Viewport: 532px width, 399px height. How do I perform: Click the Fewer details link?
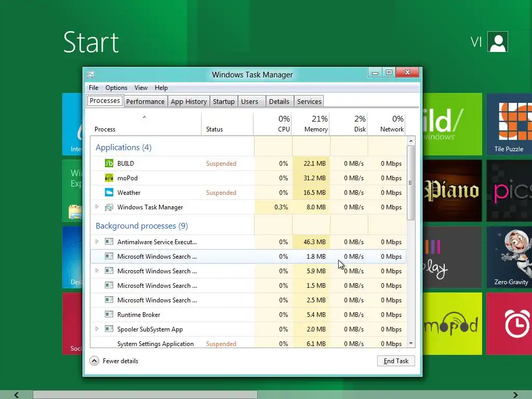tap(121, 361)
